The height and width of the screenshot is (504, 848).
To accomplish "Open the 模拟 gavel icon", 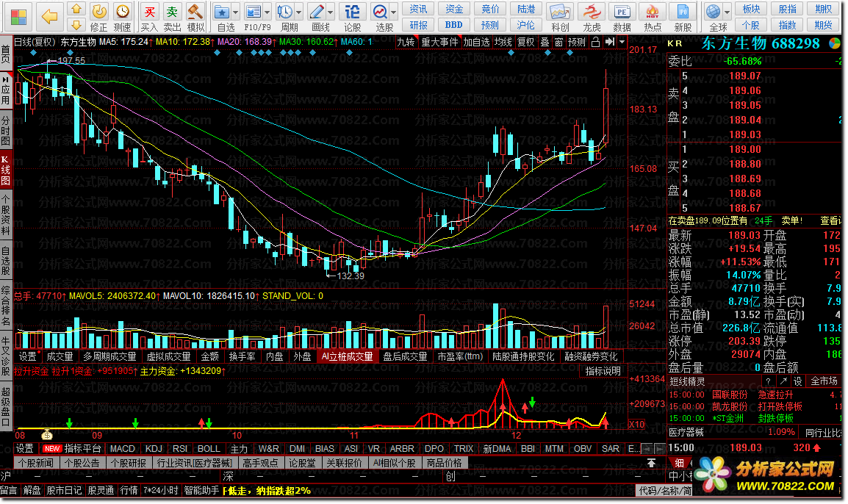I will pyautogui.click(x=195, y=11).
